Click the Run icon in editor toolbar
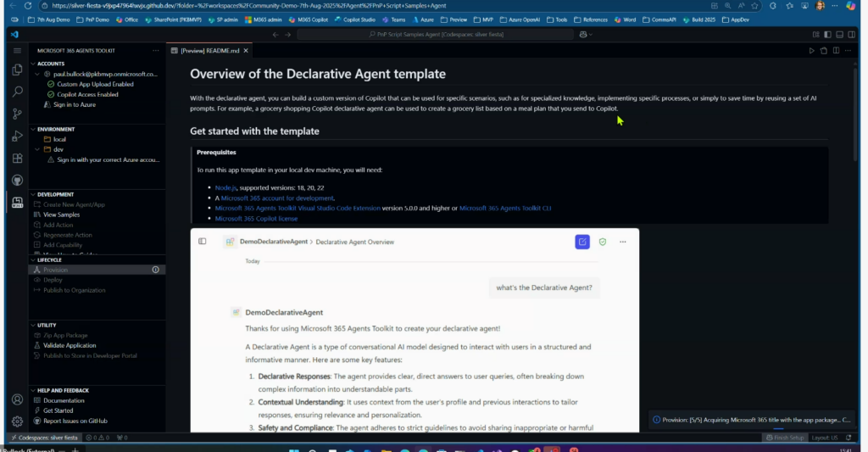 pos(811,50)
